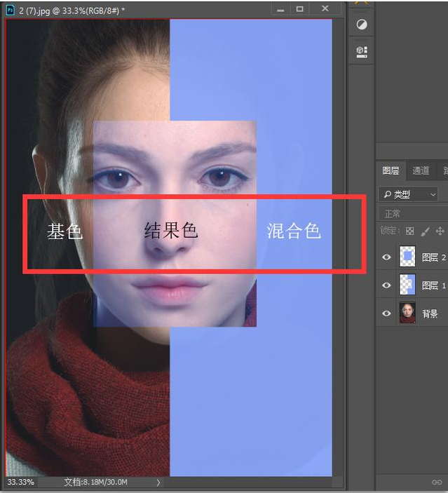
Task: Toggle visibility of 图层 1
Action: [x=386, y=285]
